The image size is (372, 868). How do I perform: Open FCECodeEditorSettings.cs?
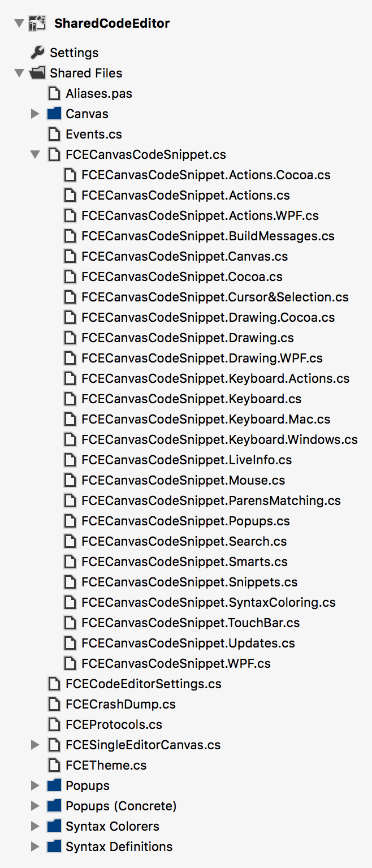[144, 684]
